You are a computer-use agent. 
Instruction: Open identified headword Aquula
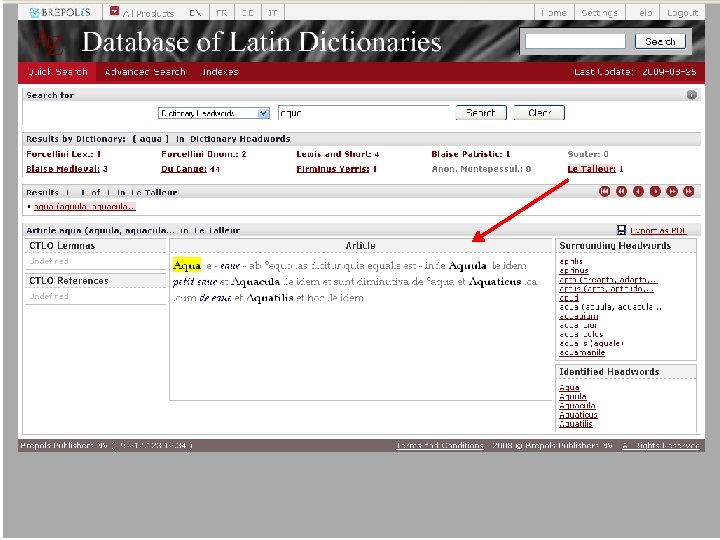(x=573, y=397)
